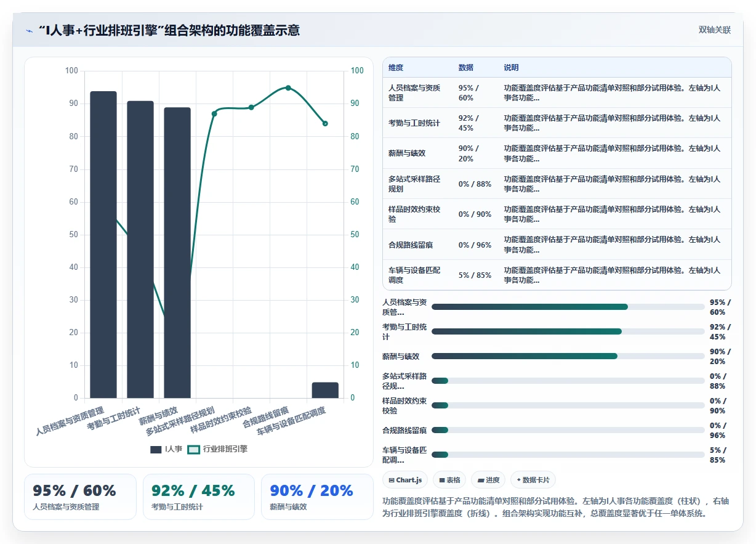Click the 考勤与工时统计 bar in the chart
The height and width of the screenshot is (544, 756).
[x=140, y=250]
